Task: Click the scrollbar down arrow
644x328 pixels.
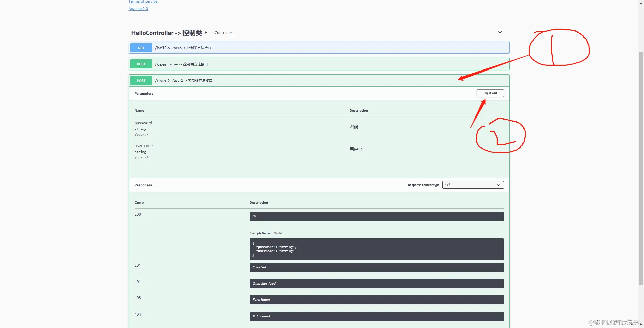Action: (641, 325)
